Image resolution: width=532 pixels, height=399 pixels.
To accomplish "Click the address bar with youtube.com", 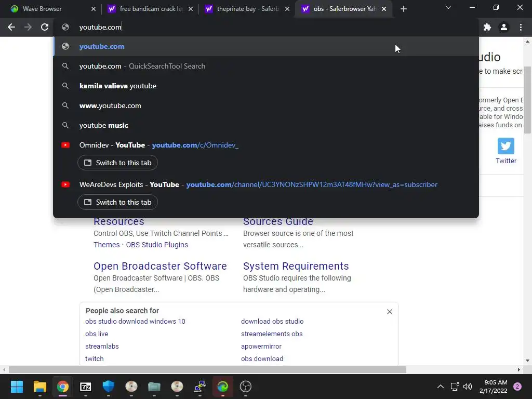I will pos(266,27).
